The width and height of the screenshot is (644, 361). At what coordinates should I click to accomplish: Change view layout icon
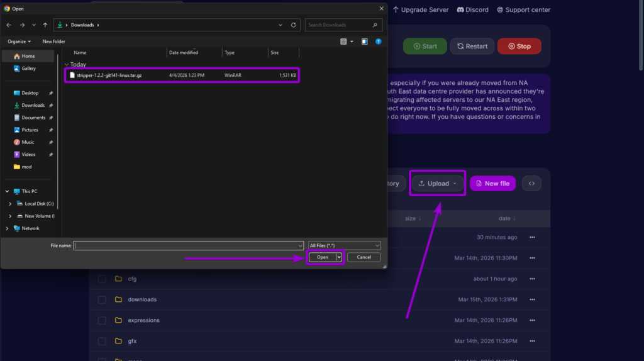click(x=343, y=42)
